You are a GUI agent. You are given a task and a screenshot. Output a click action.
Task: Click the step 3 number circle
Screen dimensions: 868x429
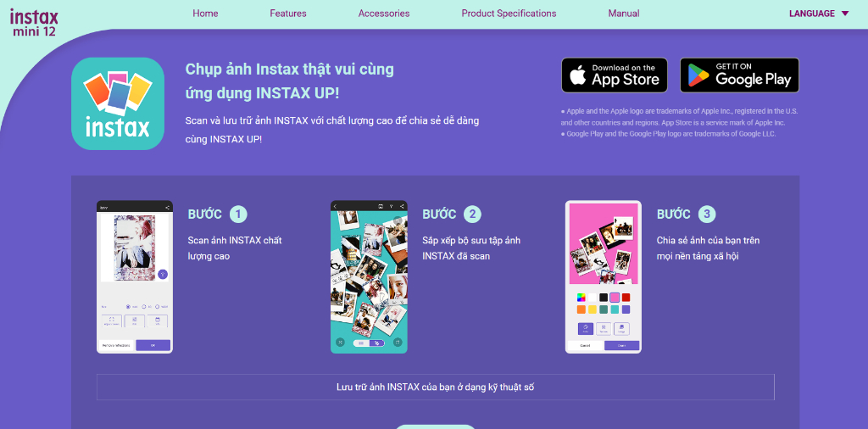coord(707,214)
